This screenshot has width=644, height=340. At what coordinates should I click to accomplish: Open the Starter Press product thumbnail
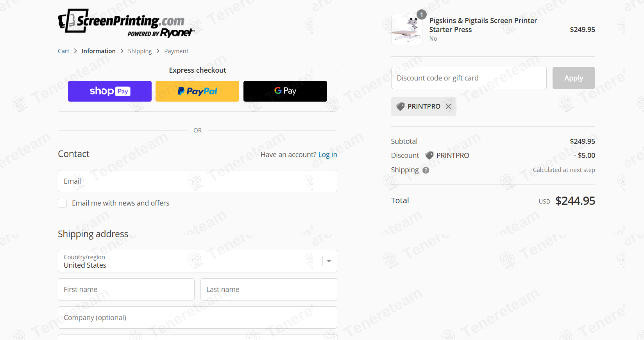click(407, 29)
